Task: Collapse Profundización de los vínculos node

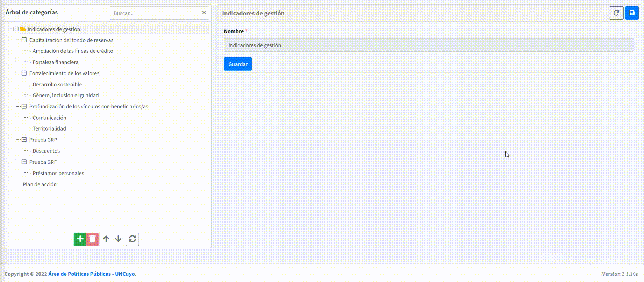Action: (x=24, y=106)
